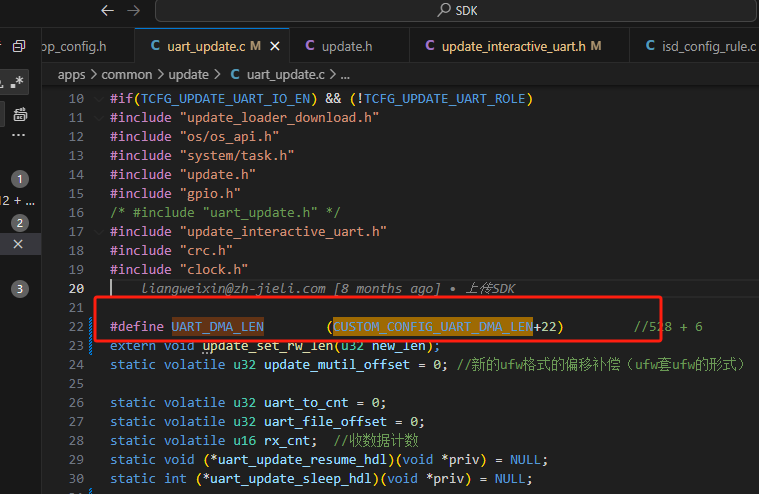Open the apps breadcrumb
This screenshot has height=494, width=759.
coord(71,75)
